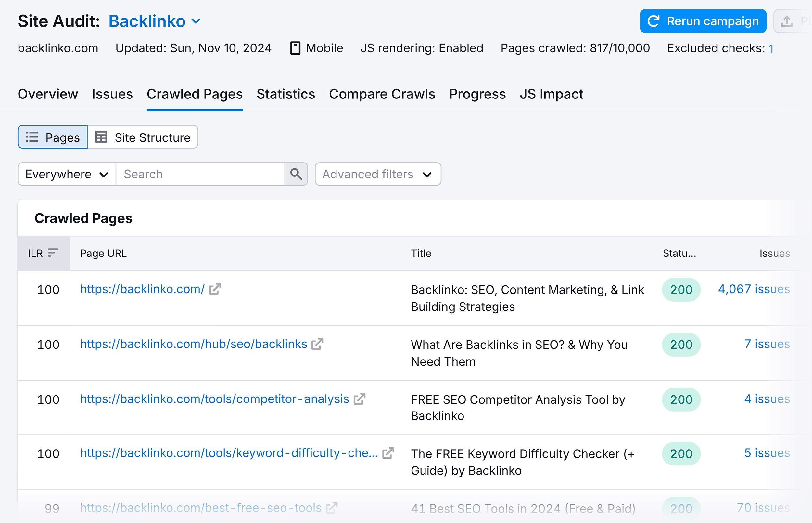The image size is (812, 523).
Task: Click the ILR value 99
Action: (52, 509)
